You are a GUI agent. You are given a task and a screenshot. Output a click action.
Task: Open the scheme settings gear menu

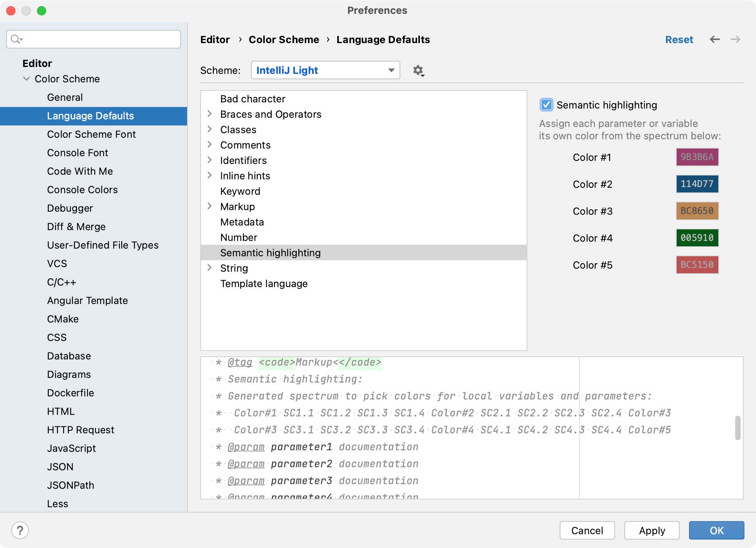[418, 70]
